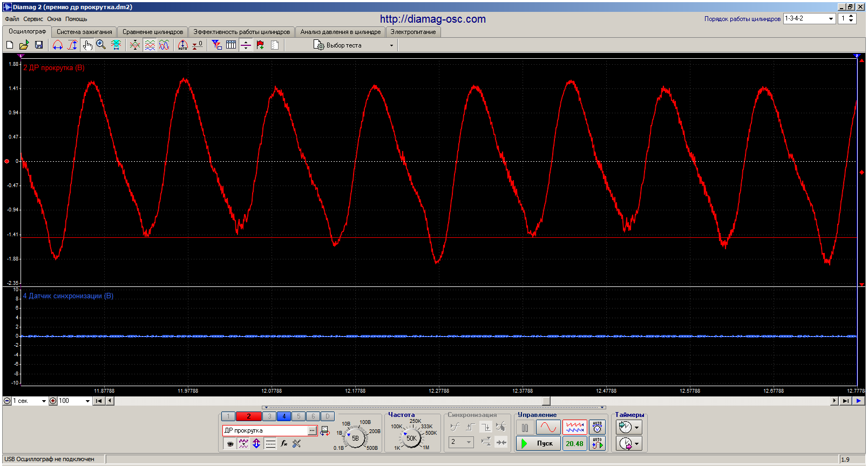Open the Сервис menu

33,19
